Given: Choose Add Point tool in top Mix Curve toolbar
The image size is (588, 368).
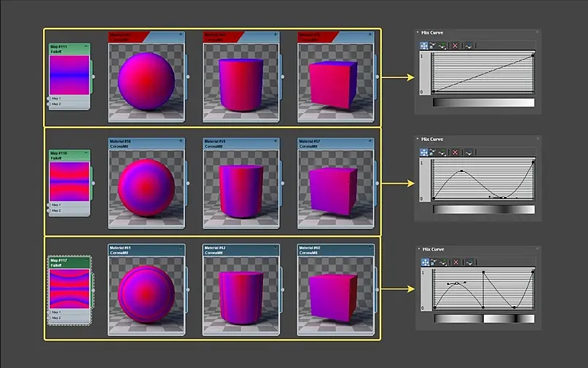Looking at the screenshot, I should [442, 46].
